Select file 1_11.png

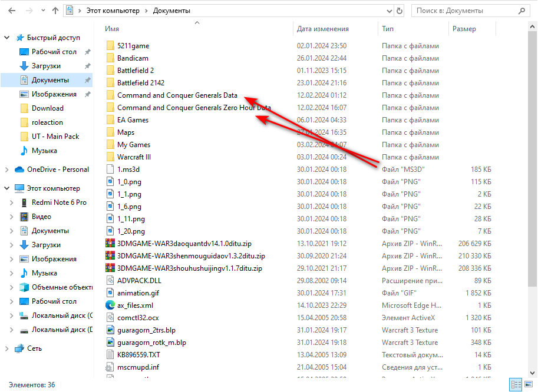[131, 219]
